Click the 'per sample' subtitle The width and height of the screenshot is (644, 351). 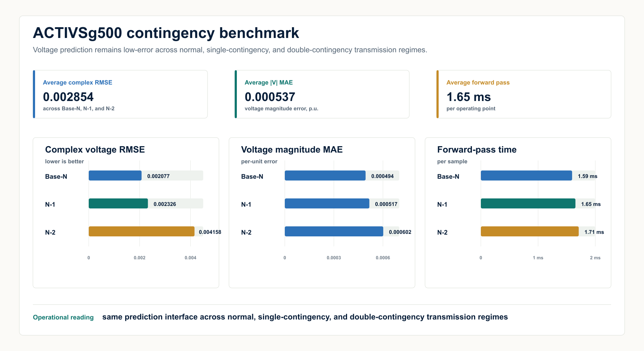452,162
